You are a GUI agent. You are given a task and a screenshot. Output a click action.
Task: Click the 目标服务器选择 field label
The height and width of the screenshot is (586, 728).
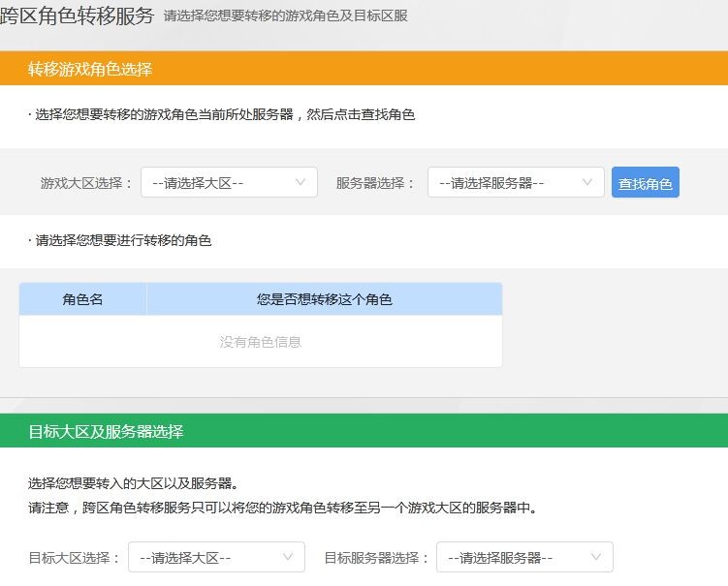click(x=376, y=557)
